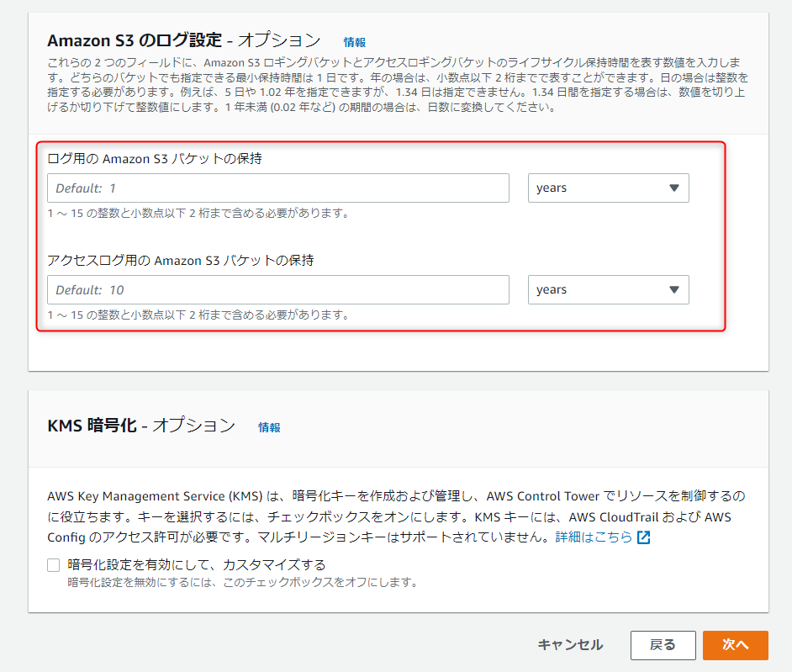Open the Amazon S3 log settings 情報 link
Screen dimensions: 792x672
[355, 42]
